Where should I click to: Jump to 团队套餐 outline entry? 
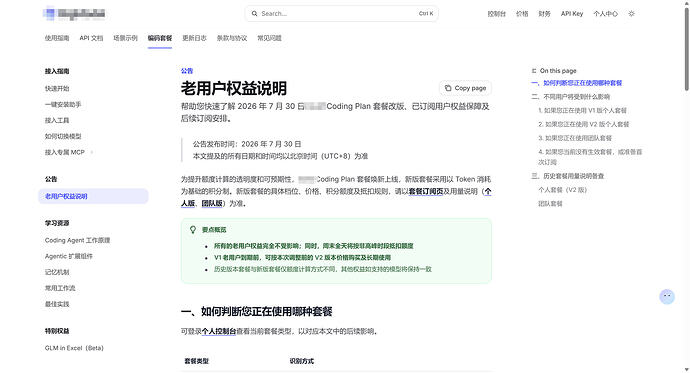[x=550, y=204]
